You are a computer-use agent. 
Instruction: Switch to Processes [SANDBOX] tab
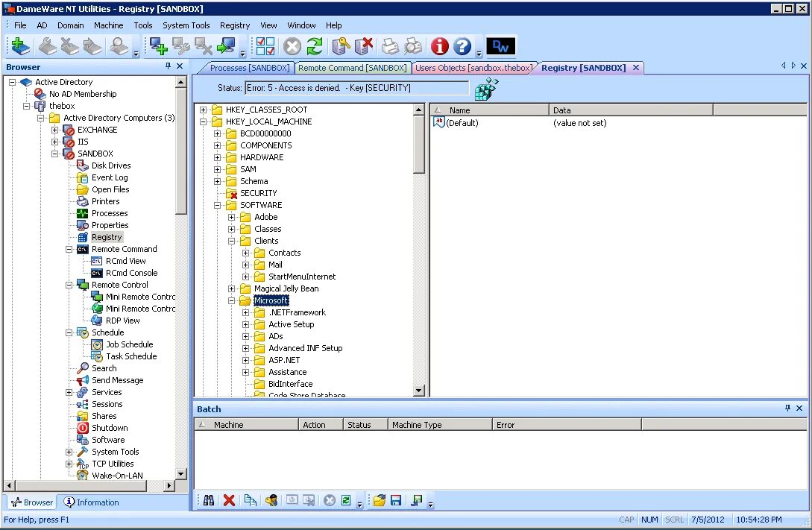250,68
